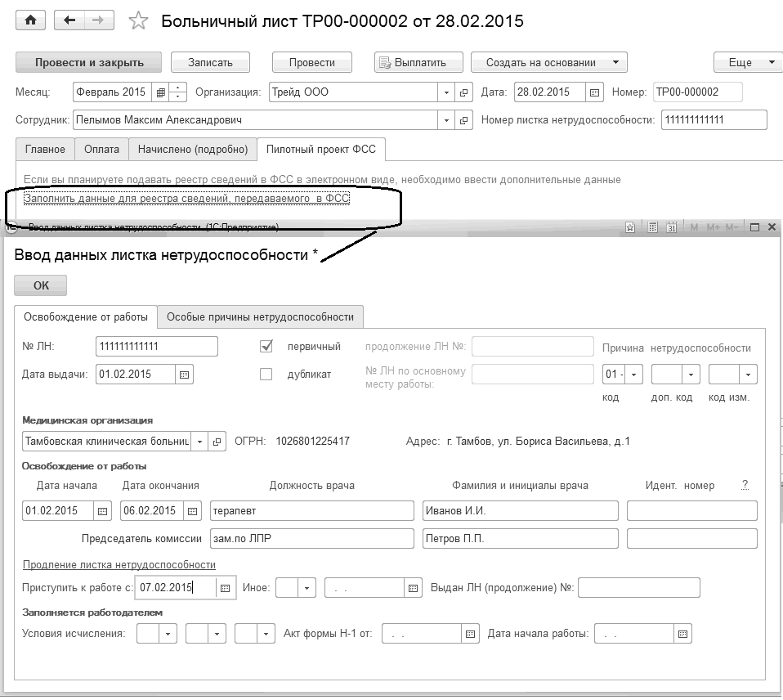Click the calendar icon in dialog title bar
The width and height of the screenshot is (783, 700).
(672, 227)
